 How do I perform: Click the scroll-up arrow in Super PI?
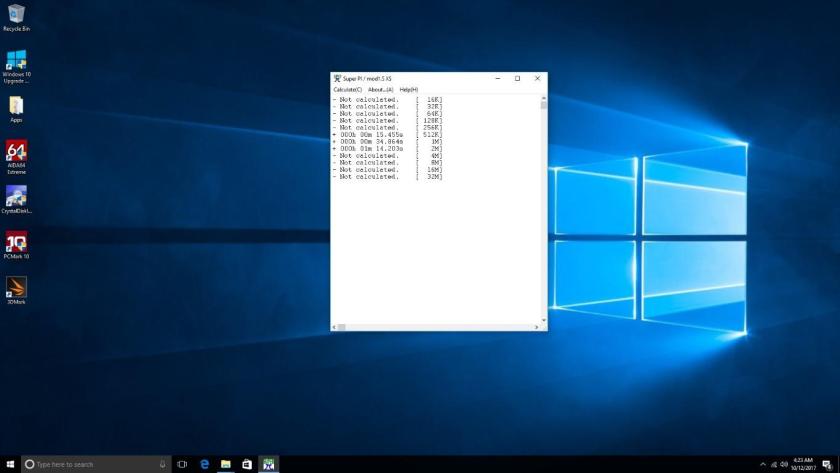[x=544, y=99]
